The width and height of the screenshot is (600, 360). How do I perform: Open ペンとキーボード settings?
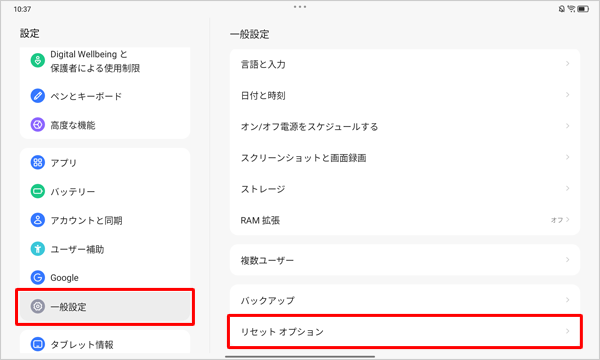(105, 96)
